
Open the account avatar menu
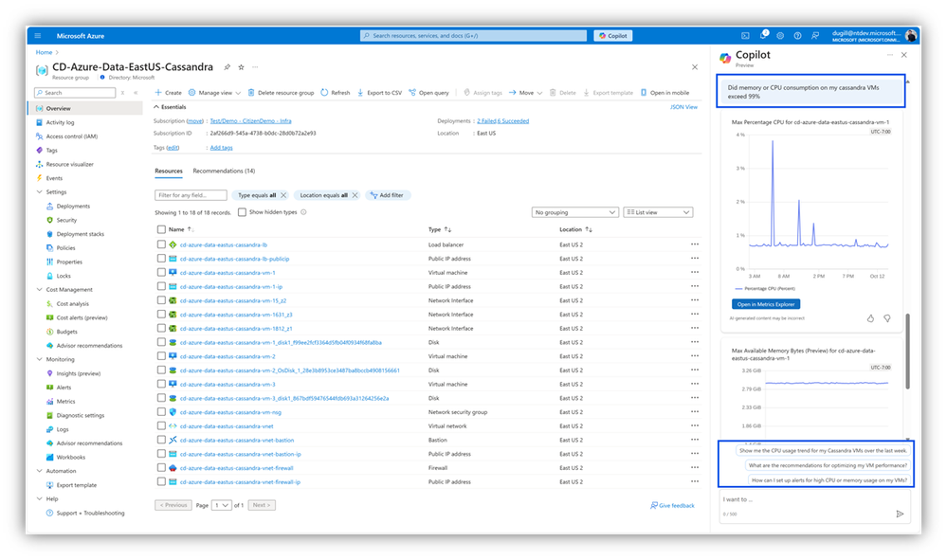(x=911, y=36)
